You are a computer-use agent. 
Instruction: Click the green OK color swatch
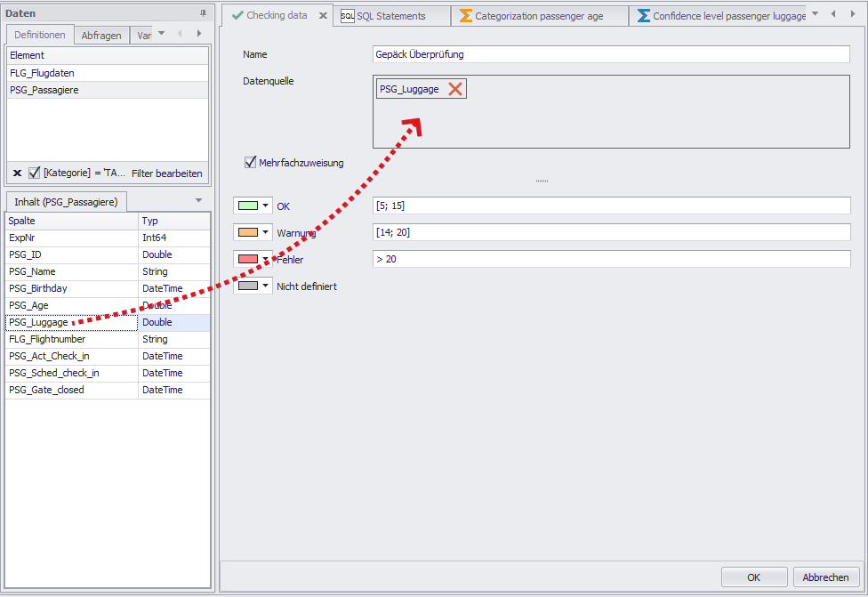[x=247, y=206]
